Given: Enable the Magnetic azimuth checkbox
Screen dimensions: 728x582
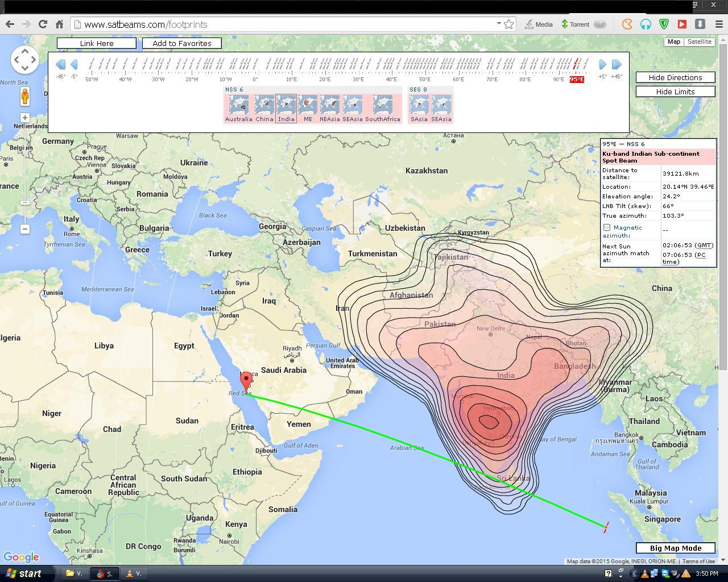Looking at the screenshot, I should [x=607, y=227].
